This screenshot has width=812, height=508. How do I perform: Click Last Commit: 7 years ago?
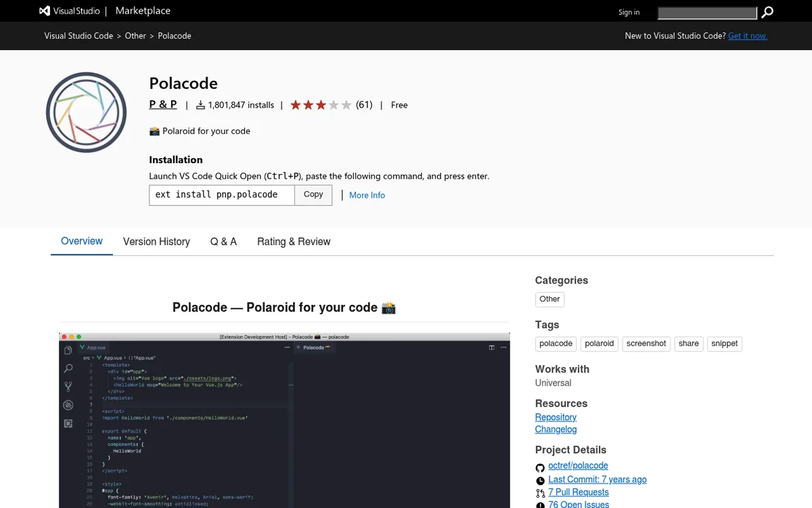pyautogui.click(x=597, y=480)
